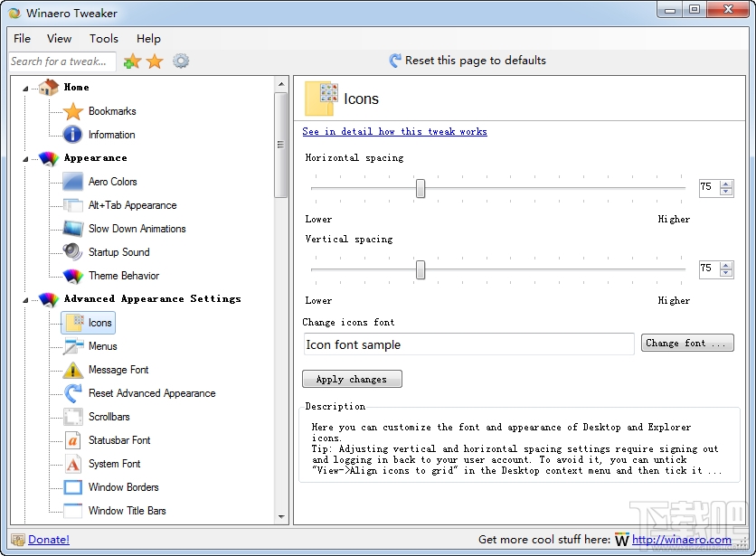Click the add bookmark star with plus icon
This screenshot has width=756, height=556.
132,61
